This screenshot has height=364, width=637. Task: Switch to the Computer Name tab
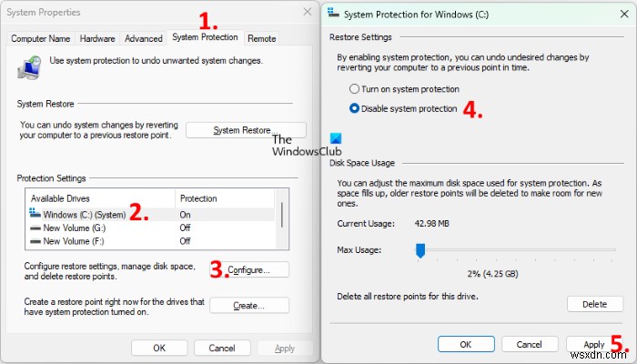[40, 38]
